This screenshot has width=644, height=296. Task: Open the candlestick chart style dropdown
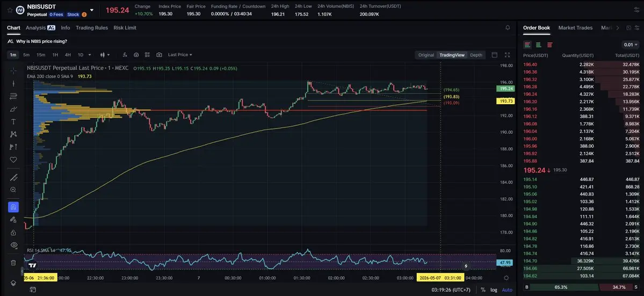pyautogui.click(x=105, y=55)
